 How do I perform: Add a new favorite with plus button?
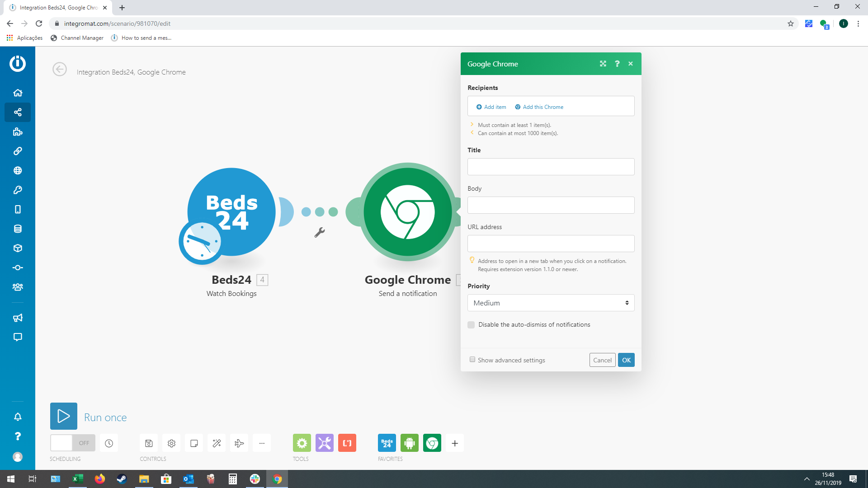[x=455, y=443]
